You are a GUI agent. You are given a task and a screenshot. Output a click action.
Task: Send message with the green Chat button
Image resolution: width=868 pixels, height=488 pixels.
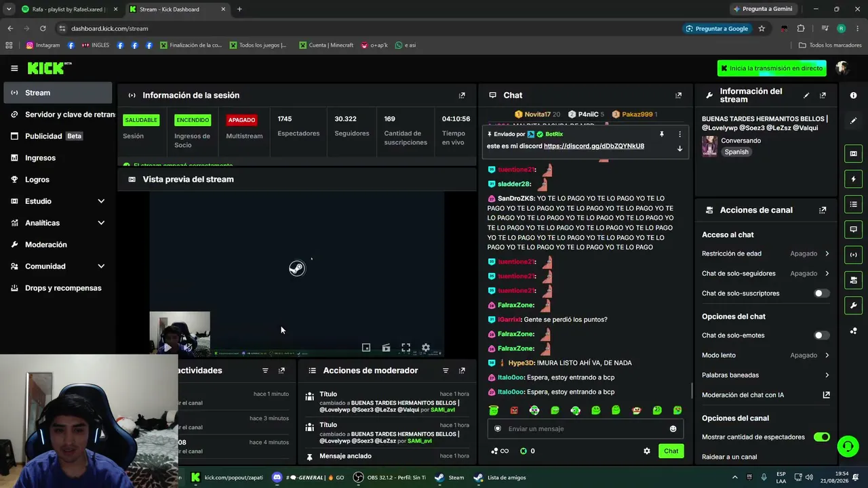pos(671,451)
